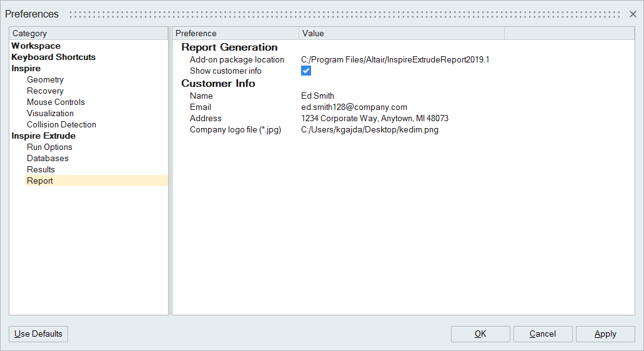644x351 pixels.
Task: Select the Workspace category
Action: (36, 46)
